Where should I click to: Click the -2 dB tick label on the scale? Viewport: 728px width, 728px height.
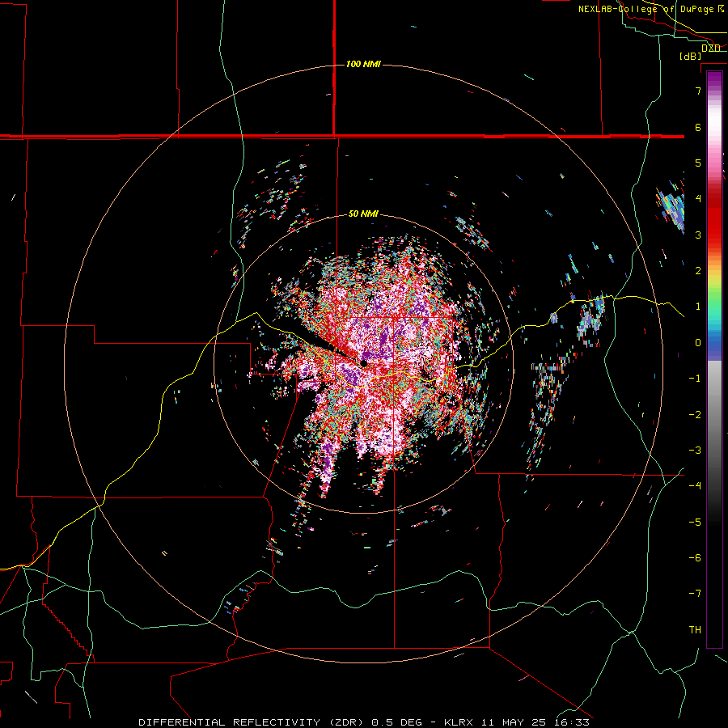tap(695, 415)
